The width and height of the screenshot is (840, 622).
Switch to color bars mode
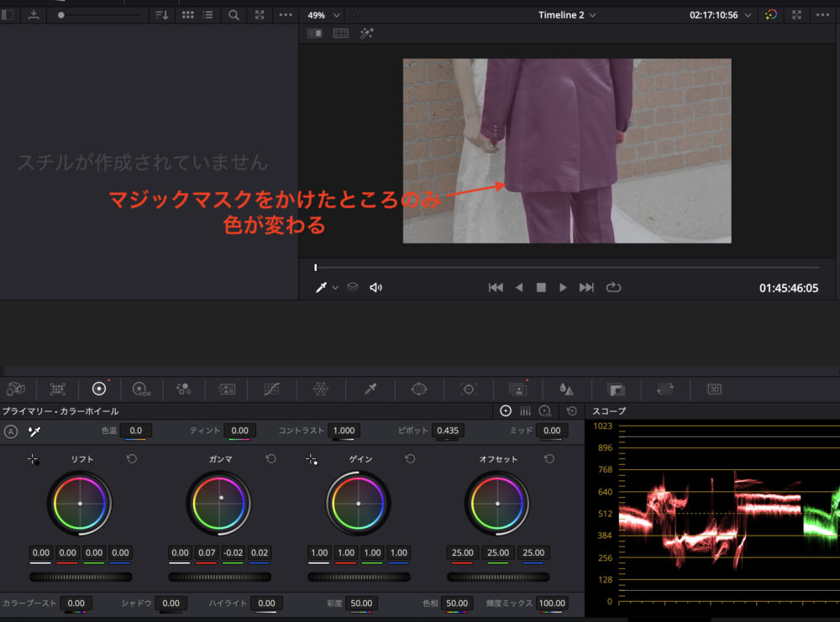coord(525,411)
